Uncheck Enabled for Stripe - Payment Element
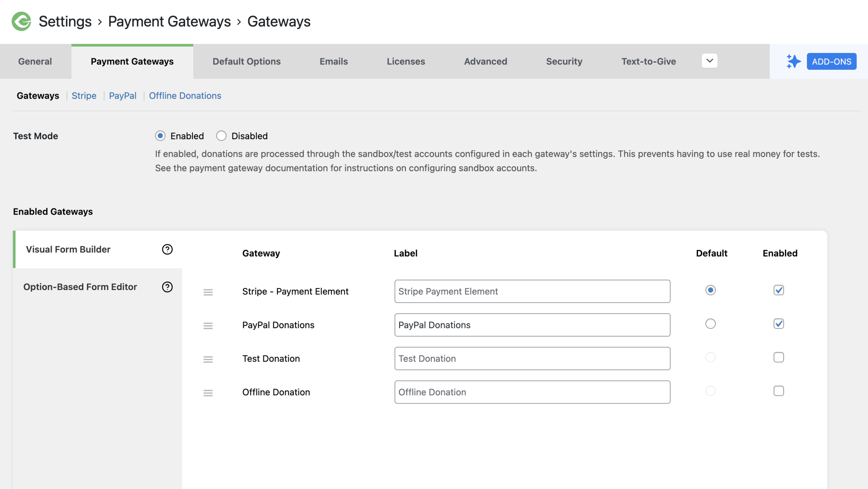The width and height of the screenshot is (868, 489). (779, 290)
